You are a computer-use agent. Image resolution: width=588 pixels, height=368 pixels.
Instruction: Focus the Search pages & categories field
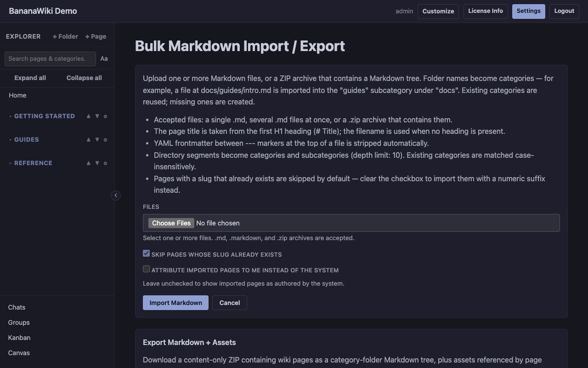50,58
